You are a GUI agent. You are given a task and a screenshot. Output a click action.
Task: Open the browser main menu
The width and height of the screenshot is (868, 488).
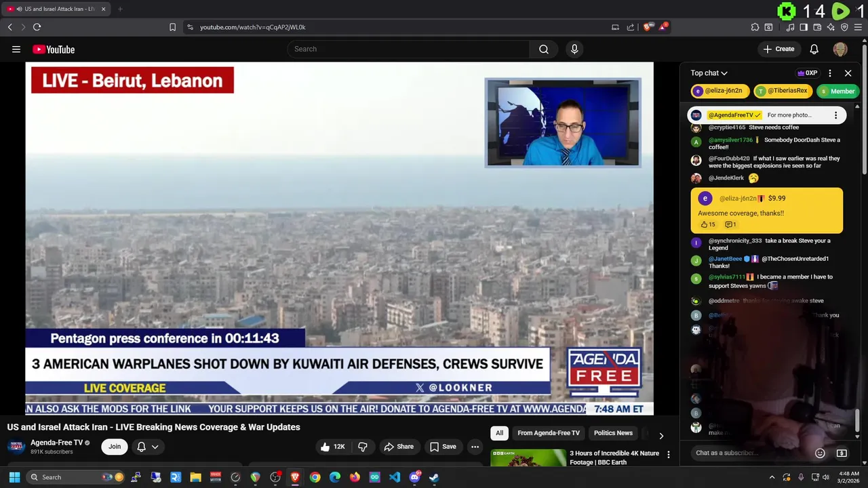point(859,27)
